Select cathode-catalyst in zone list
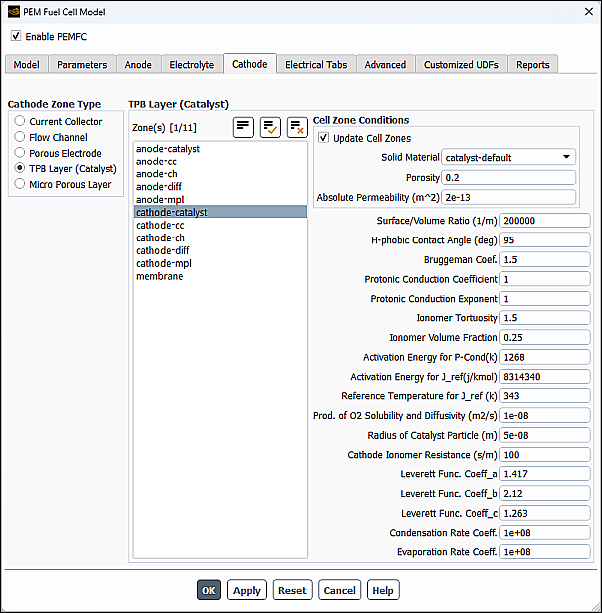Screen dimensions: 602x613 (x=220, y=212)
